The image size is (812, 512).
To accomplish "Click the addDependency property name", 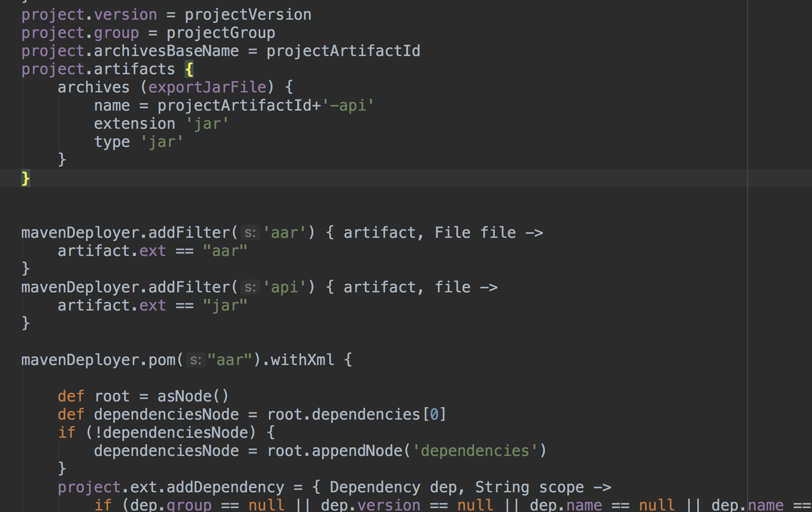I will [x=225, y=487].
